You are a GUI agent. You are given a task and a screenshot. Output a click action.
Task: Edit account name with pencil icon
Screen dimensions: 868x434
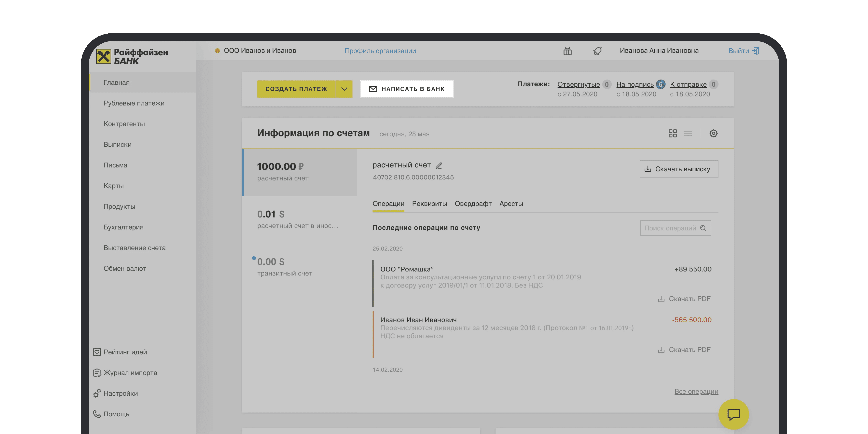tap(439, 166)
